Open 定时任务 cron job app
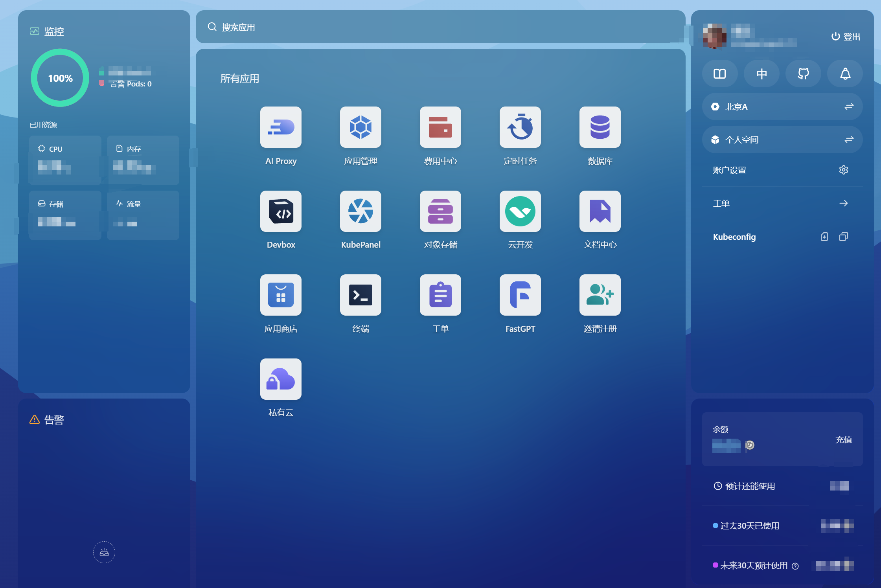881x588 pixels. [520, 127]
